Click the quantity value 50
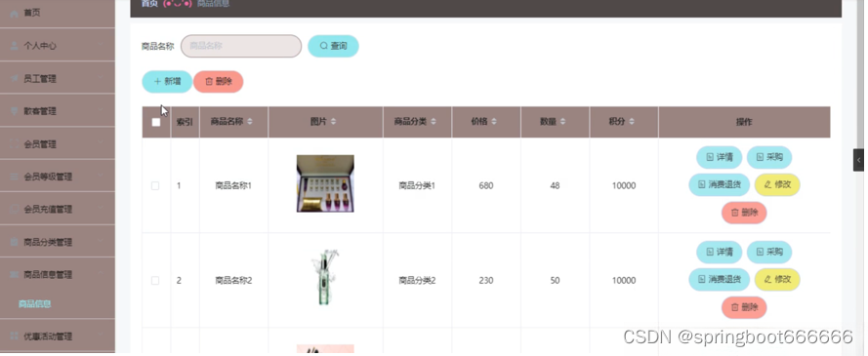 click(555, 281)
